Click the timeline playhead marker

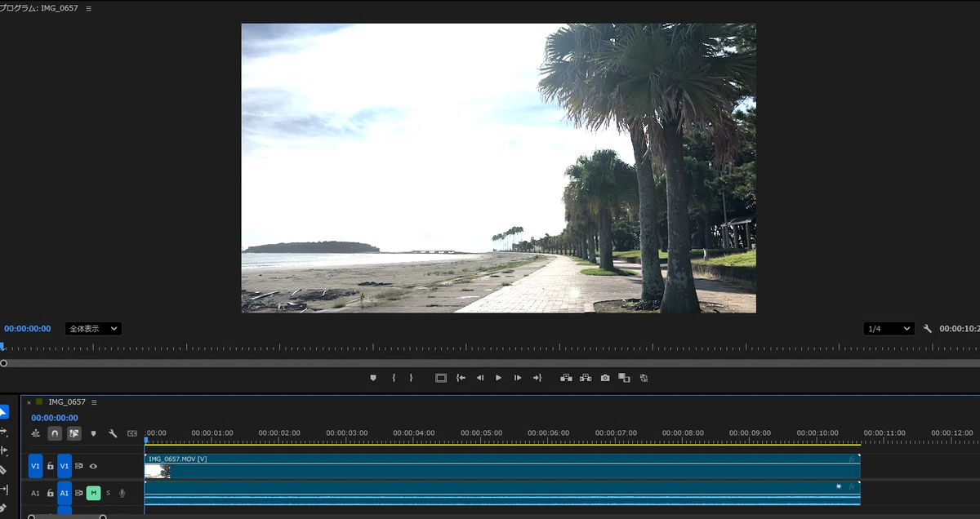tap(145, 441)
